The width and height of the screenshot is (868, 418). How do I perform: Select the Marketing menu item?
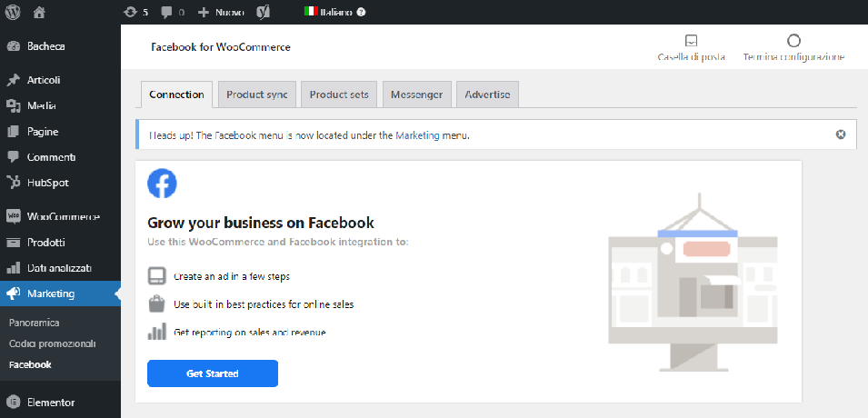(x=60, y=294)
